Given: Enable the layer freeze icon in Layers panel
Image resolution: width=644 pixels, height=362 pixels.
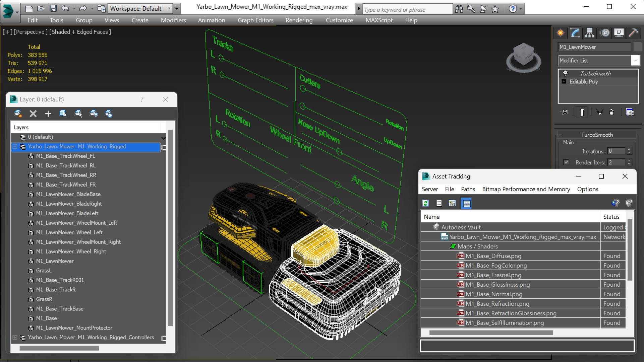Looking at the screenshot, I should (x=108, y=114).
